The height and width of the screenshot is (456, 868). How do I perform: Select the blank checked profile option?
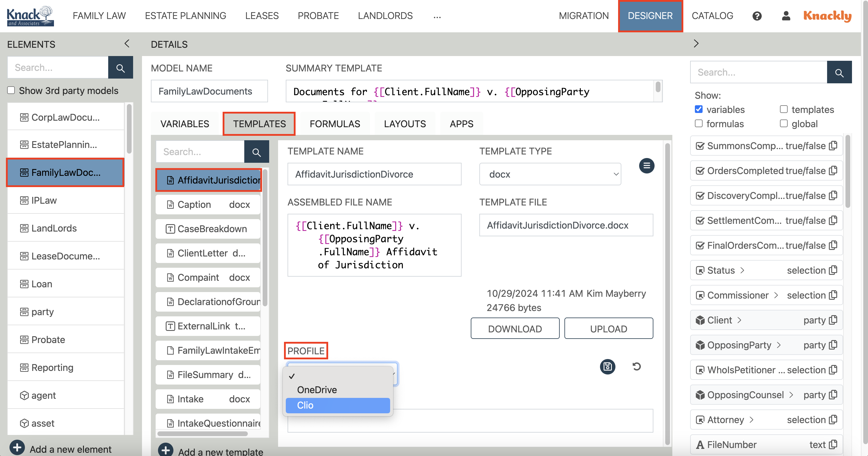(338, 376)
